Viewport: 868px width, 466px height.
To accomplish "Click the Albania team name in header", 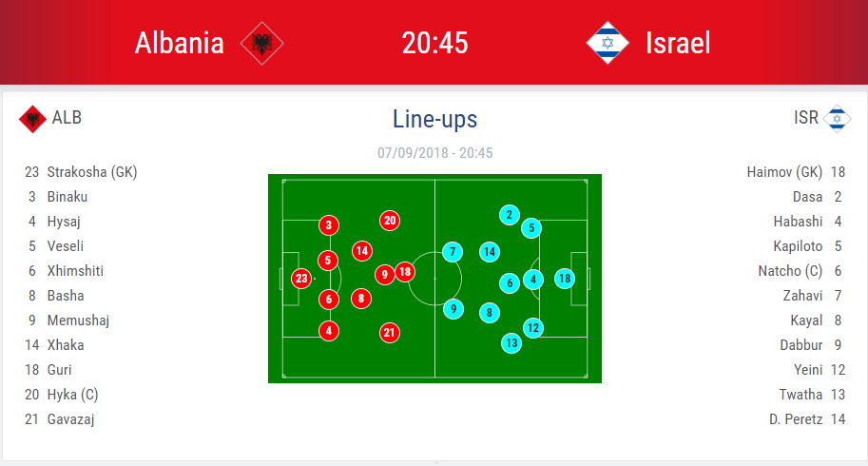I will tap(180, 43).
